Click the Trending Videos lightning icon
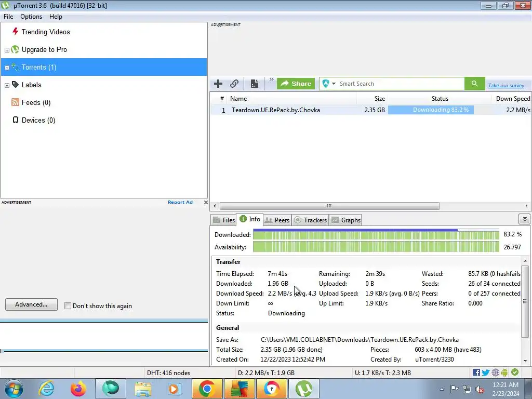Viewport: 532px width, 399px height. tap(15, 32)
